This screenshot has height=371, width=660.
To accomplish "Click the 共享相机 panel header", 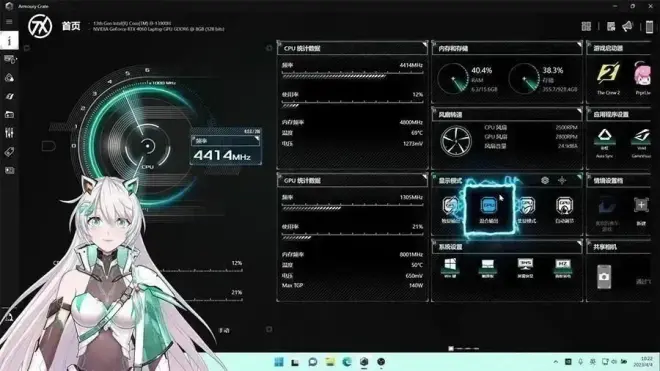I will pyautogui.click(x=619, y=247).
